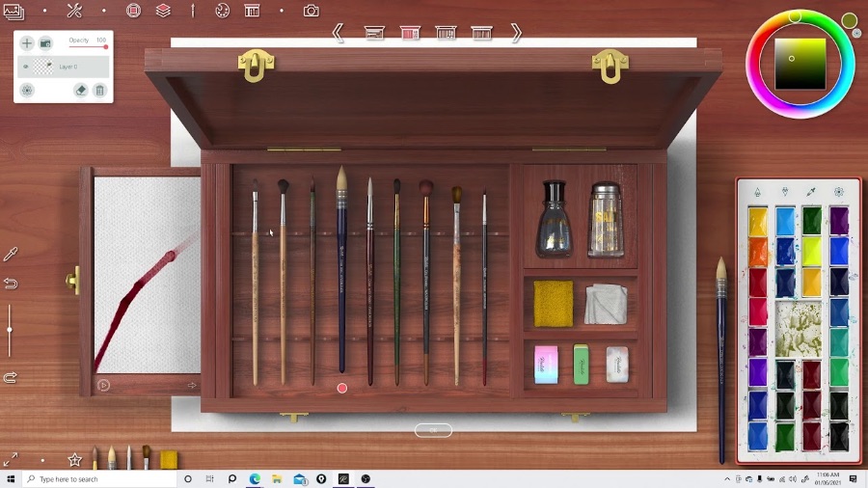The width and height of the screenshot is (868, 488).
Task: Pick the black fan-tip brush in toolbox
Action: point(283,281)
